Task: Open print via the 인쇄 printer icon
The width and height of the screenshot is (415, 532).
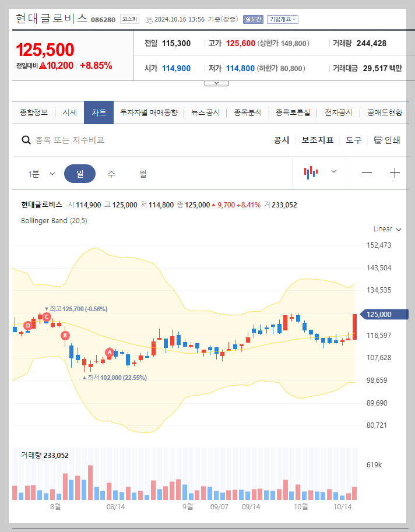Action: 386,140
